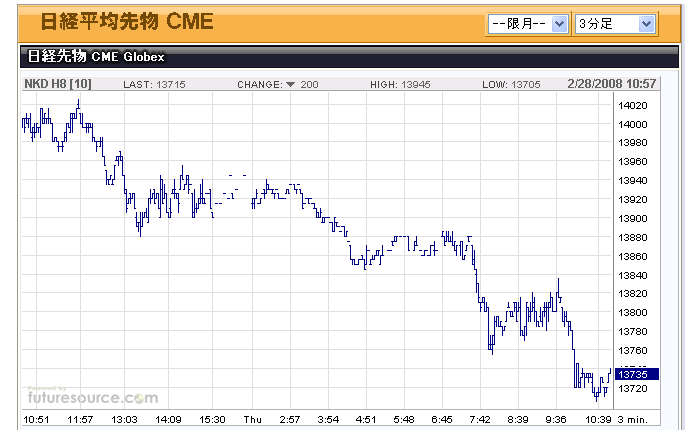Click the 2:57 time axis label
The width and height of the screenshot is (690, 430).
[x=290, y=419]
